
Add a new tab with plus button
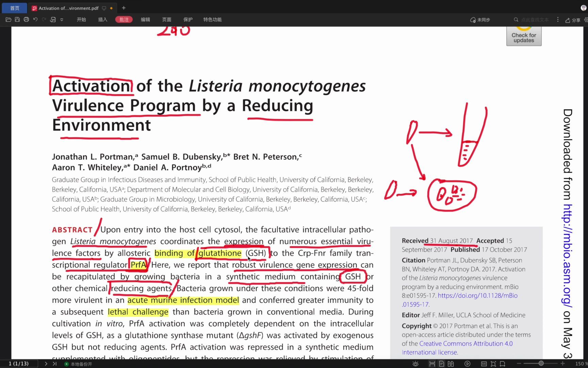point(124,8)
